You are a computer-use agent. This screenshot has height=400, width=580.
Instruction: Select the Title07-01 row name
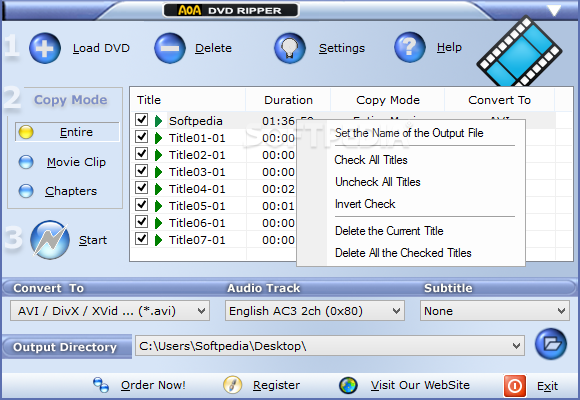click(197, 240)
